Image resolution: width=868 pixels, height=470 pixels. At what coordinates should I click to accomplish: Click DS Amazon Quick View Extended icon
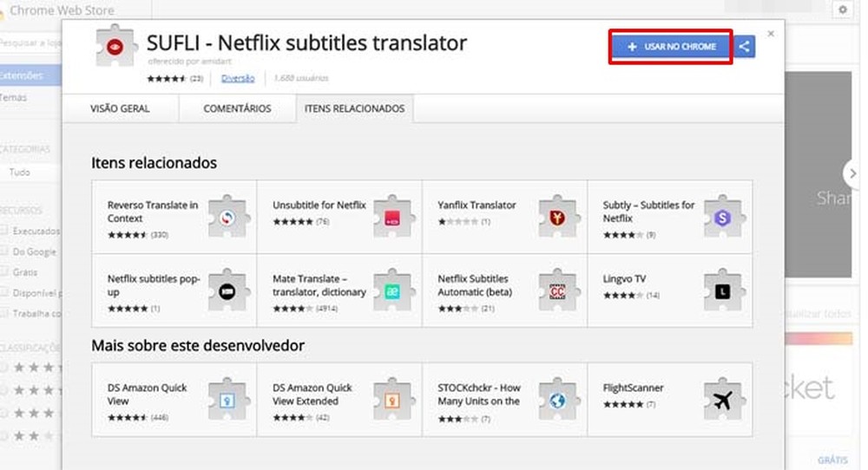click(x=393, y=400)
